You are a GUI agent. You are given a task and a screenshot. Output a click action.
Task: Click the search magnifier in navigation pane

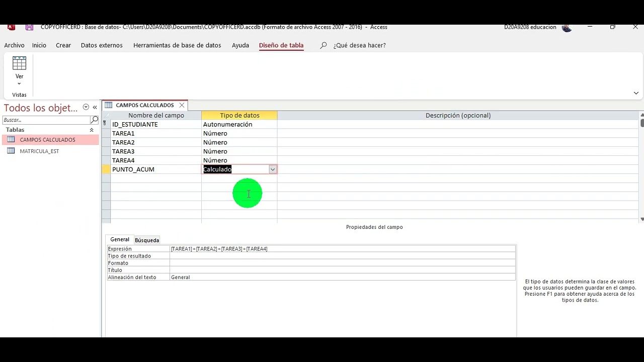click(94, 120)
